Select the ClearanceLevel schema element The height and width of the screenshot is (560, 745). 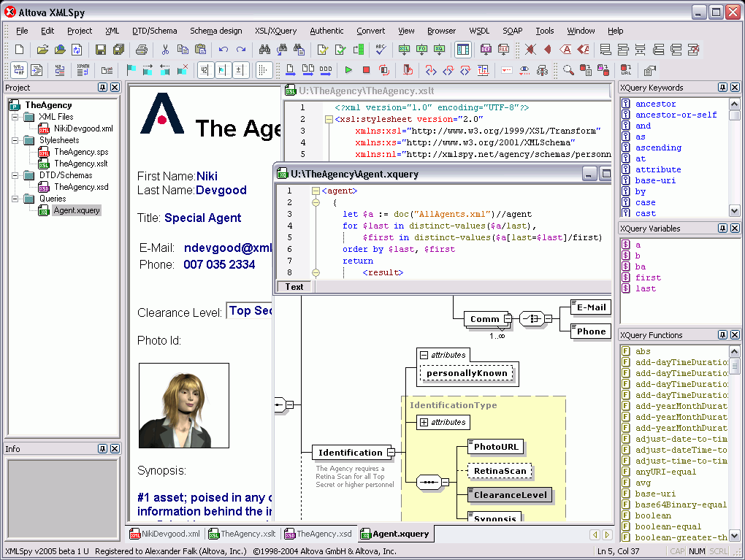(510, 495)
